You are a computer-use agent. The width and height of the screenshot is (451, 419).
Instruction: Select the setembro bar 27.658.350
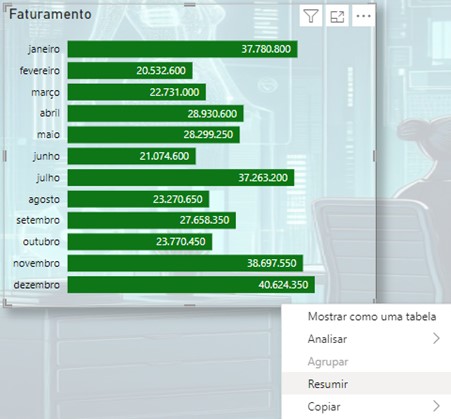(152, 220)
